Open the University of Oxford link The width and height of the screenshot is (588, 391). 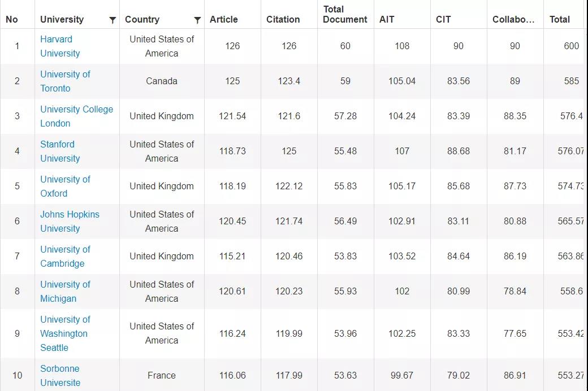[65, 186]
